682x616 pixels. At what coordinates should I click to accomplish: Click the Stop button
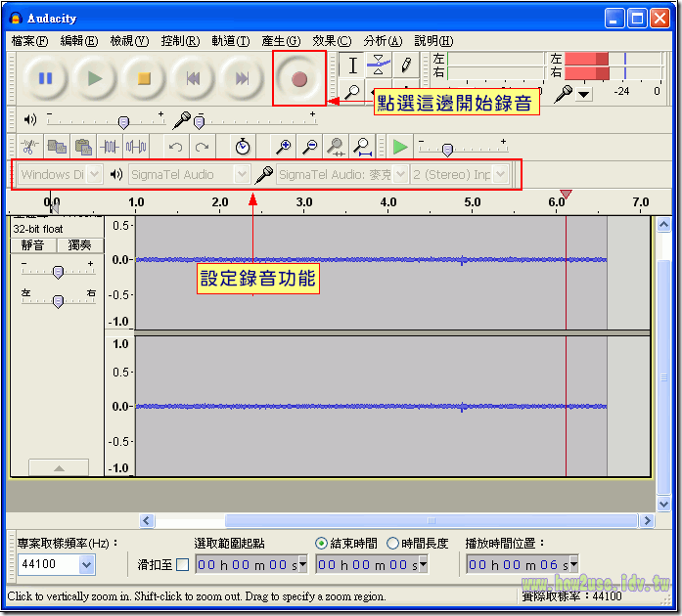click(144, 78)
